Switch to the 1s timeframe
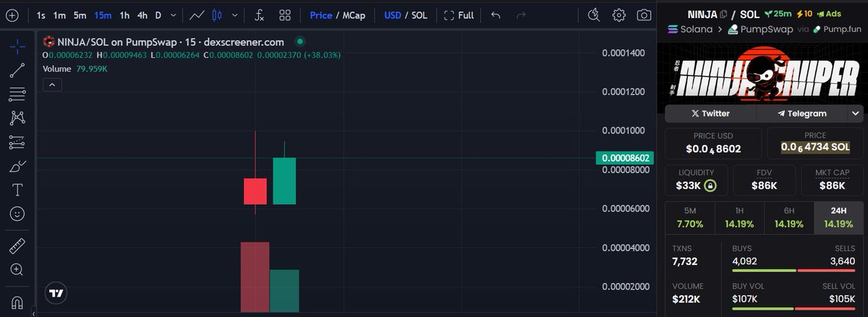The height and width of the screenshot is (317, 868). pyautogui.click(x=41, y=14)
